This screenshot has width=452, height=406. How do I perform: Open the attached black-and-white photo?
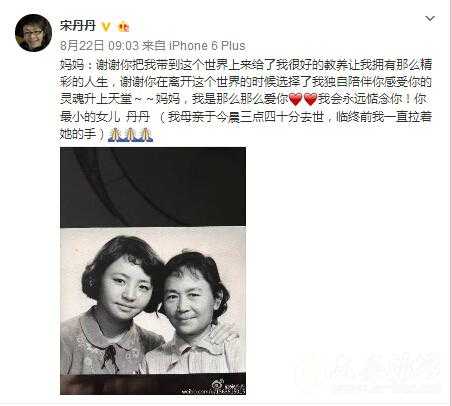click(x=153, y=271)
